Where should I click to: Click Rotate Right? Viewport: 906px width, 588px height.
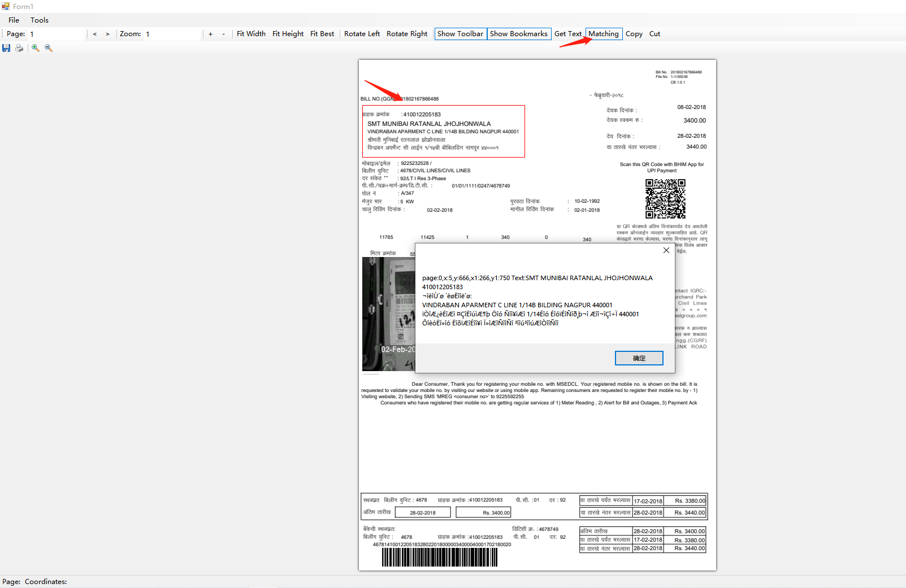coord(406,33)
